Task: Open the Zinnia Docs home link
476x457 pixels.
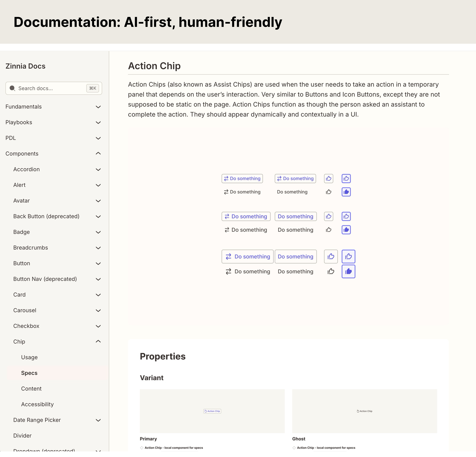Action: [x=25, y=66]
